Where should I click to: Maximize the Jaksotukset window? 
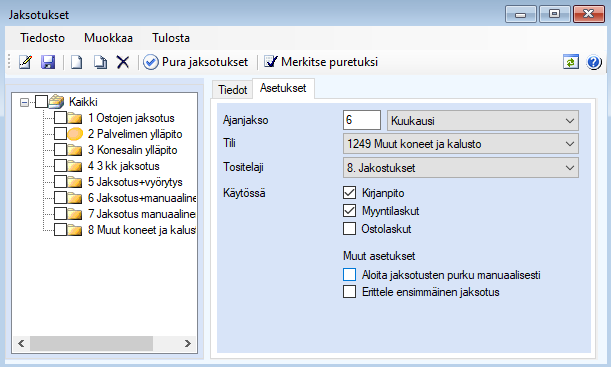pos(554,14)
